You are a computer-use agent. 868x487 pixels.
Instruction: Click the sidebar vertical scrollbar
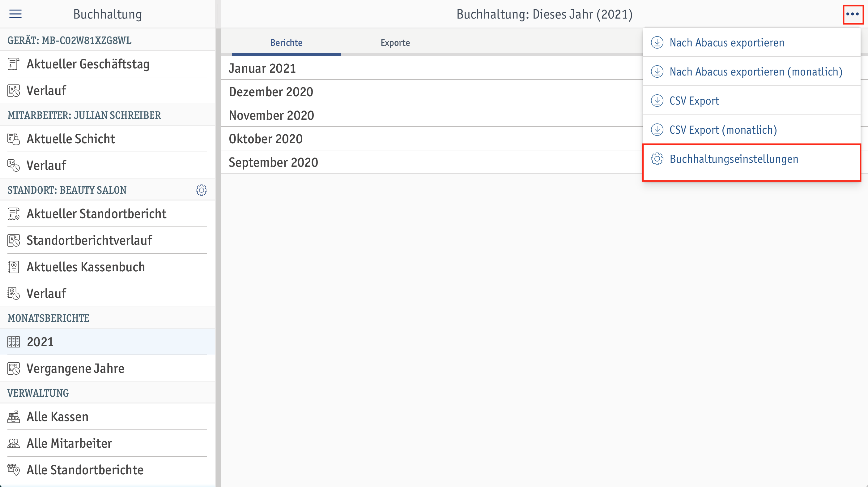click(x=218, y=258)
